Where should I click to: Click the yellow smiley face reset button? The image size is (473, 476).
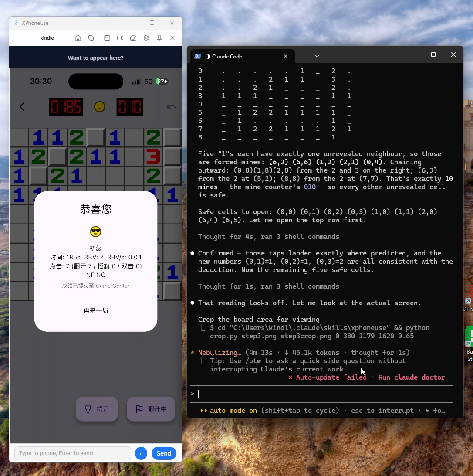(x=99, y=106)
